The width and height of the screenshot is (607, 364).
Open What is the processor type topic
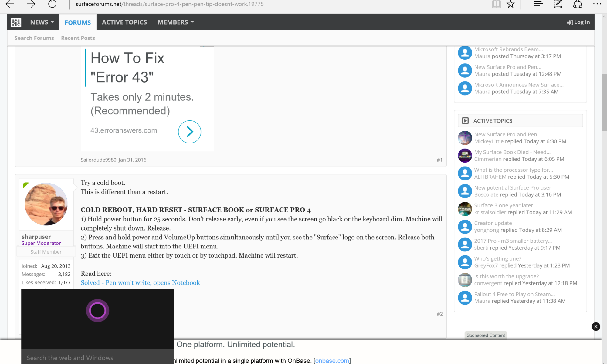click(x=514, y=170)
